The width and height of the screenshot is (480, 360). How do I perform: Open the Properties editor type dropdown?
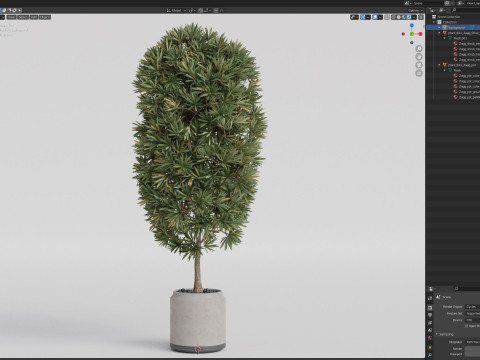[x=432, y=289]
